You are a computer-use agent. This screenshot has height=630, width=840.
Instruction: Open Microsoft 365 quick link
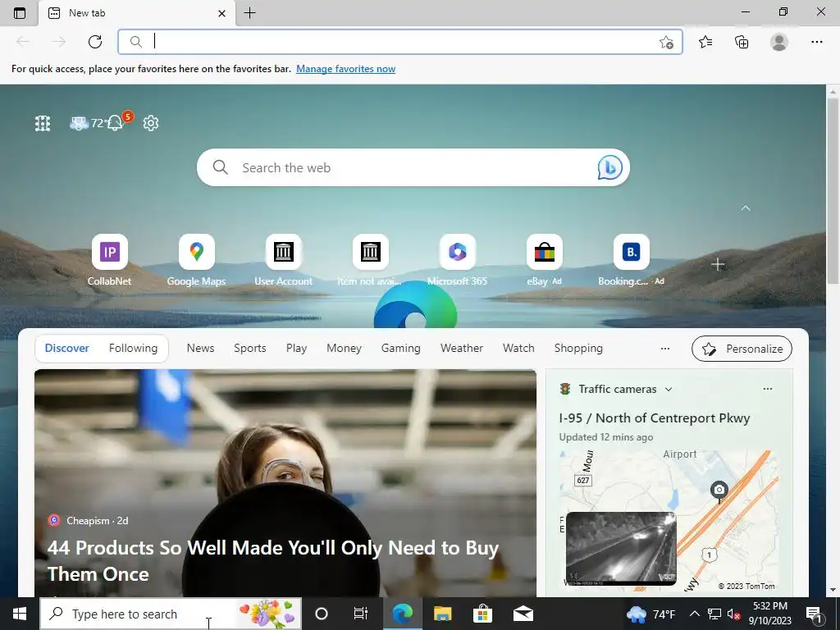pyautogui.click(x=457, y=260)
